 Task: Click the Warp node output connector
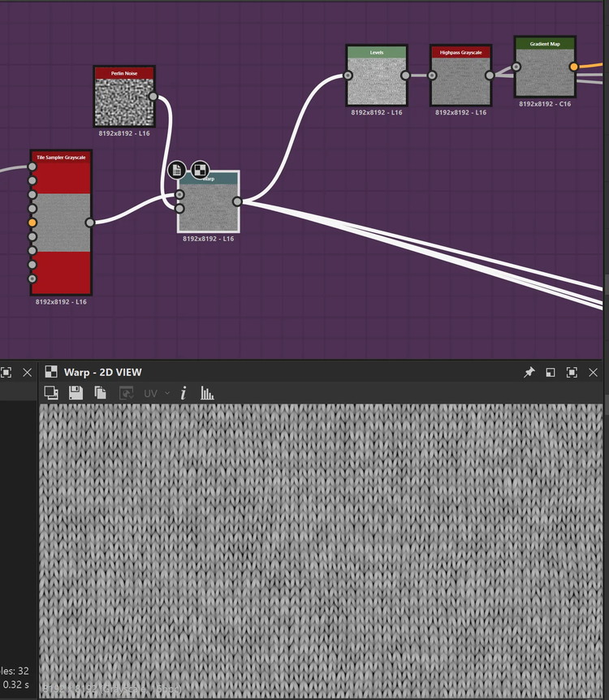coord(237,201)
